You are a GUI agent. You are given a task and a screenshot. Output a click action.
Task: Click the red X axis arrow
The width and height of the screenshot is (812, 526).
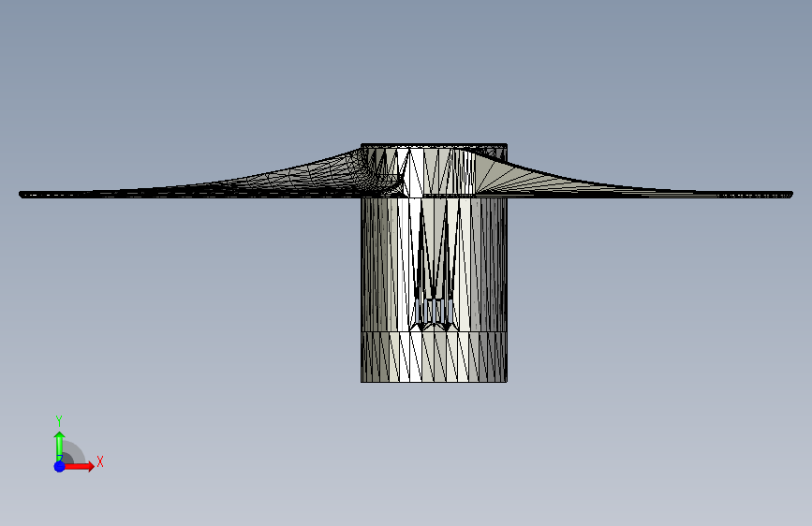80,466
